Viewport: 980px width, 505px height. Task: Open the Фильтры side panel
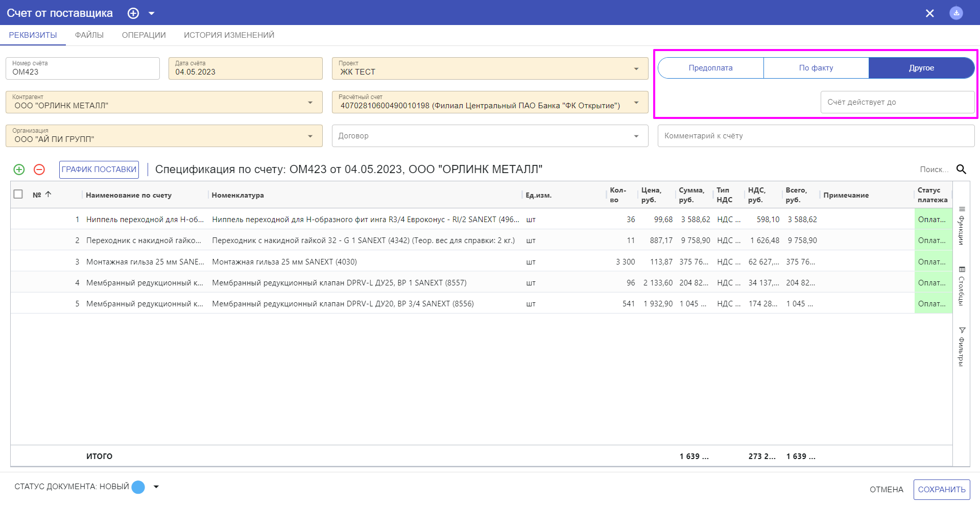pyautogui.click(x=962, y=347)
